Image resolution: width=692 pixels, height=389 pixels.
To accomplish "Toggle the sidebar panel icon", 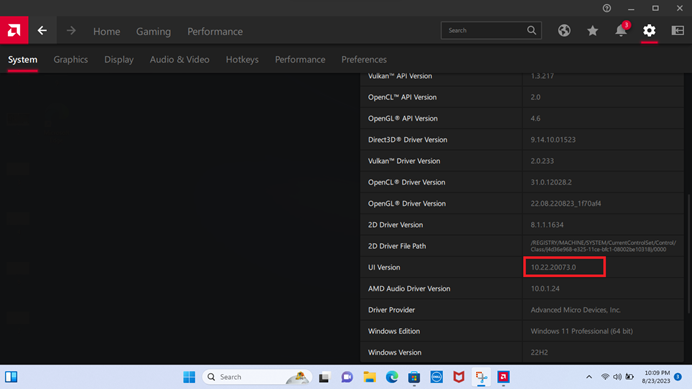I will [677, 30].
